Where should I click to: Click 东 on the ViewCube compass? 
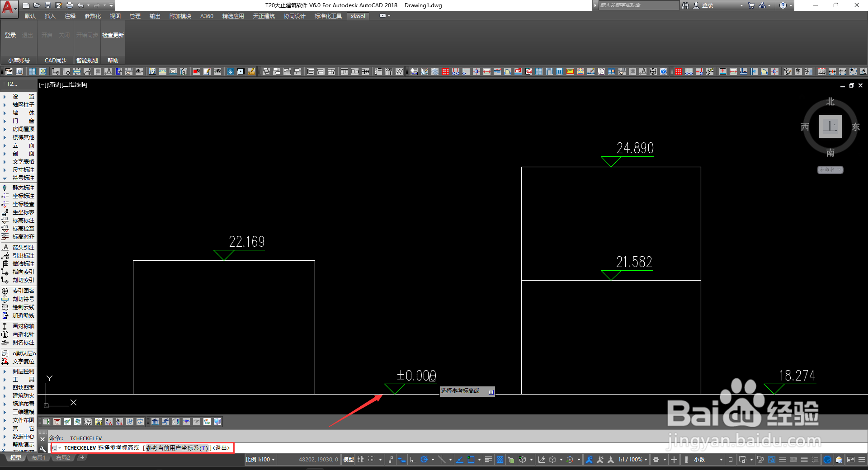[856, 127]
